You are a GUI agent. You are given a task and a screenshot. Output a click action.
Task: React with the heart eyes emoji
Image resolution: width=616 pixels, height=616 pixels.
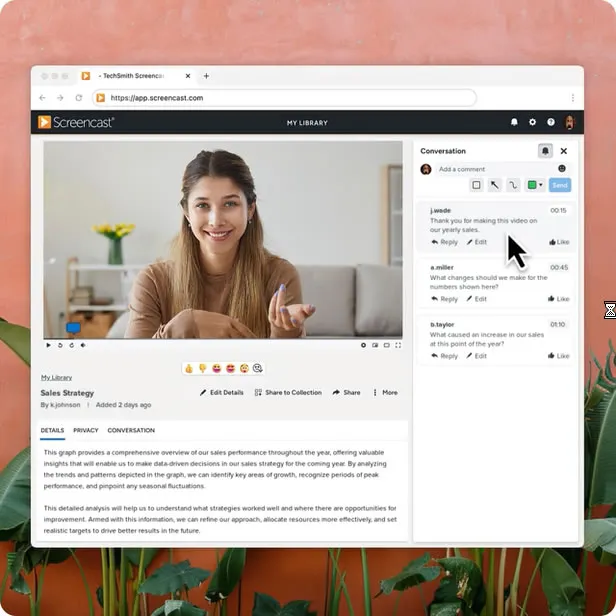coord(230,368)
